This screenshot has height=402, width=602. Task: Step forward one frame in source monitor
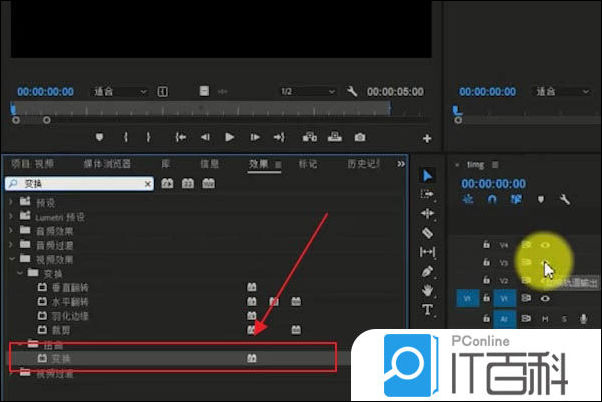tap(255, 137)
